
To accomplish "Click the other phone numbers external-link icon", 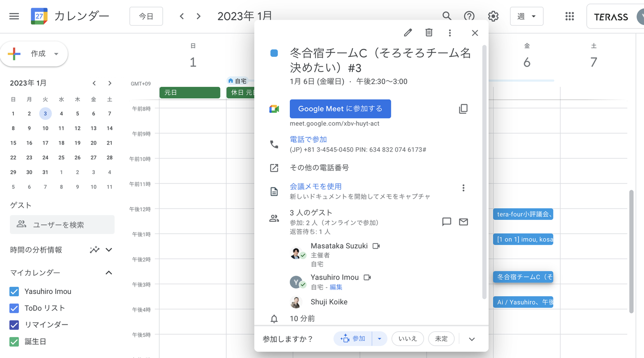I will [x=274, y=168].
